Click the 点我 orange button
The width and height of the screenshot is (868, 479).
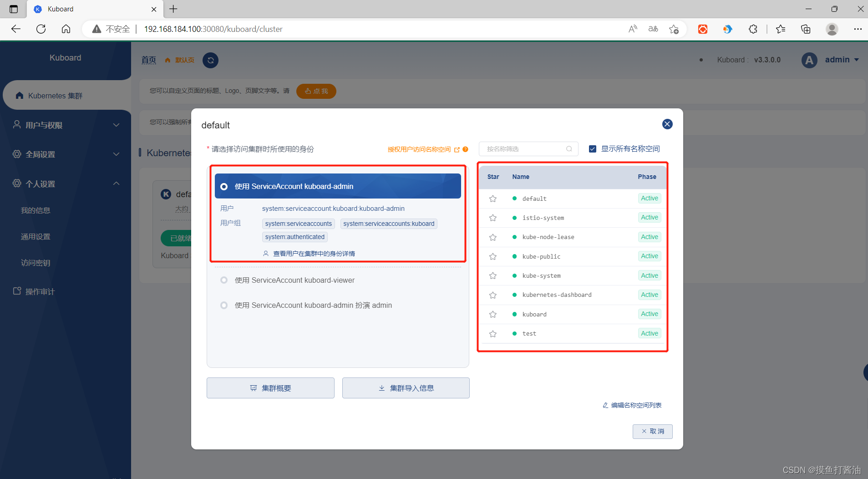tap(316, 91)
